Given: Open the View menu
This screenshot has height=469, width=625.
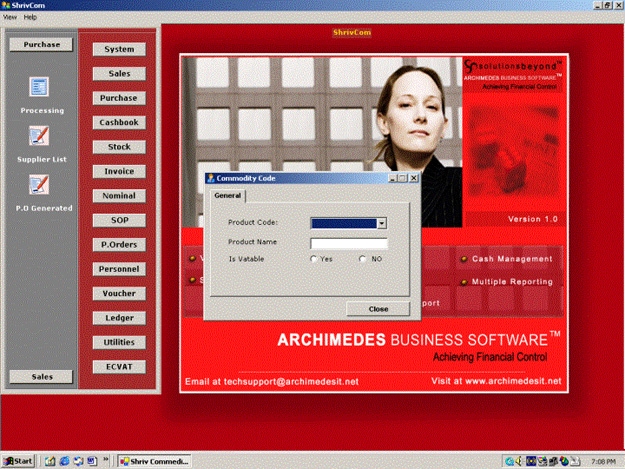Looking at the screenshot, I should pyautogui.click(x=10, y=17).
